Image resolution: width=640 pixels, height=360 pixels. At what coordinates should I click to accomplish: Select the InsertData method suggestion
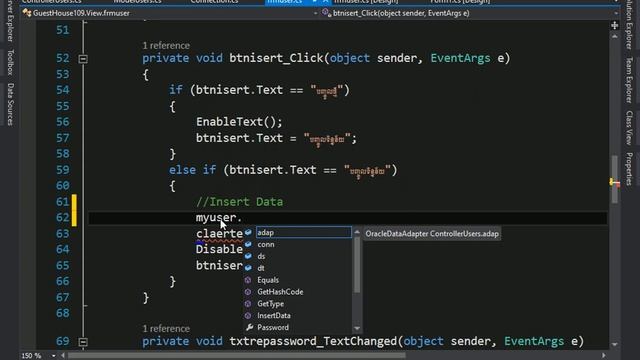274,316
